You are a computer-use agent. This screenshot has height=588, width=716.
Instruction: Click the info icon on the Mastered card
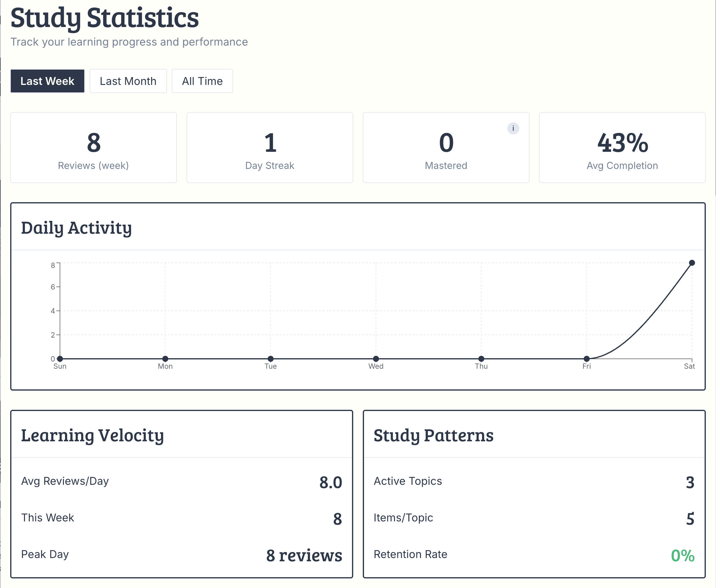point(513,129)
